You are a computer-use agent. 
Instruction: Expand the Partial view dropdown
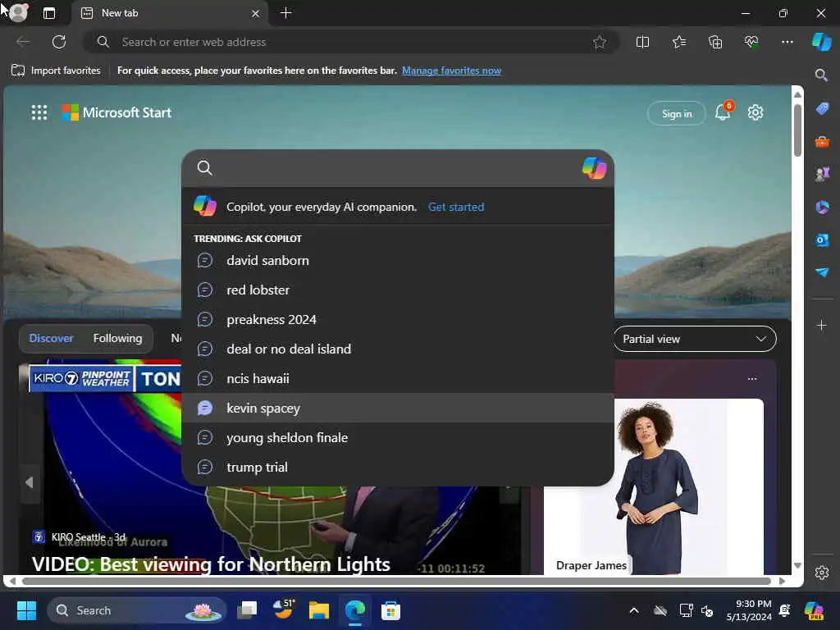(x=695, y=339)
